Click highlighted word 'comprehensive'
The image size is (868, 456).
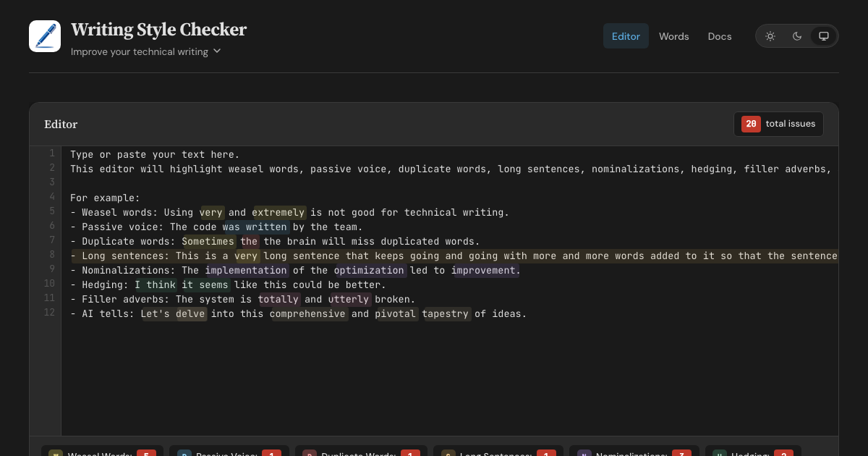coord(308,313)
